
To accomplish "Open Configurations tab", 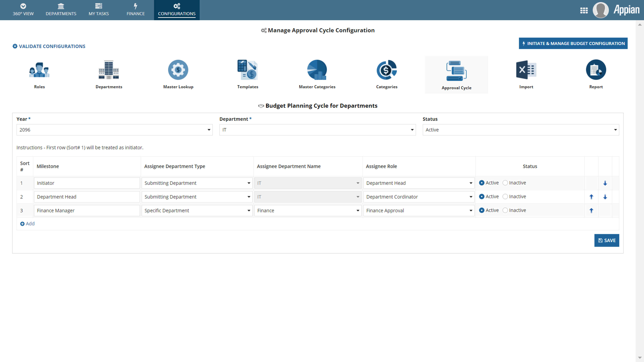I will coord(177,10).
